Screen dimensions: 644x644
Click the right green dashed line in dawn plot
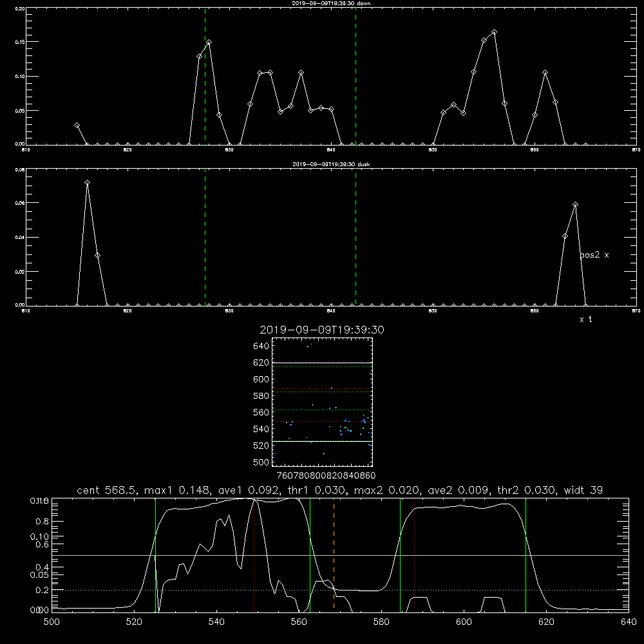point(355,76)
